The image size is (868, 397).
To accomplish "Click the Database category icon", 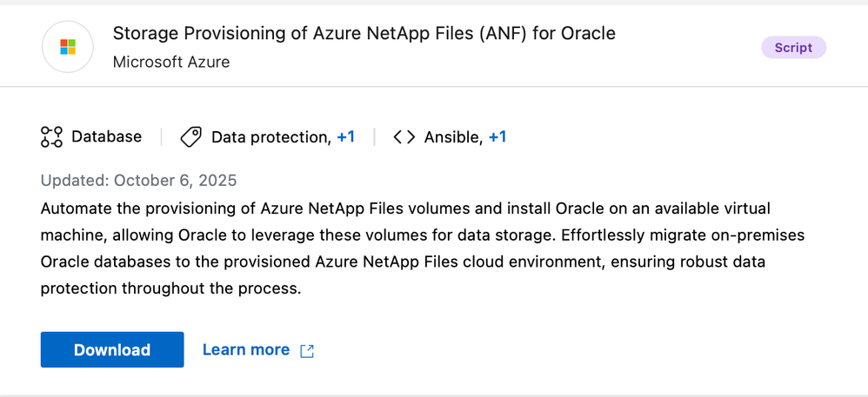I will 52,137.
